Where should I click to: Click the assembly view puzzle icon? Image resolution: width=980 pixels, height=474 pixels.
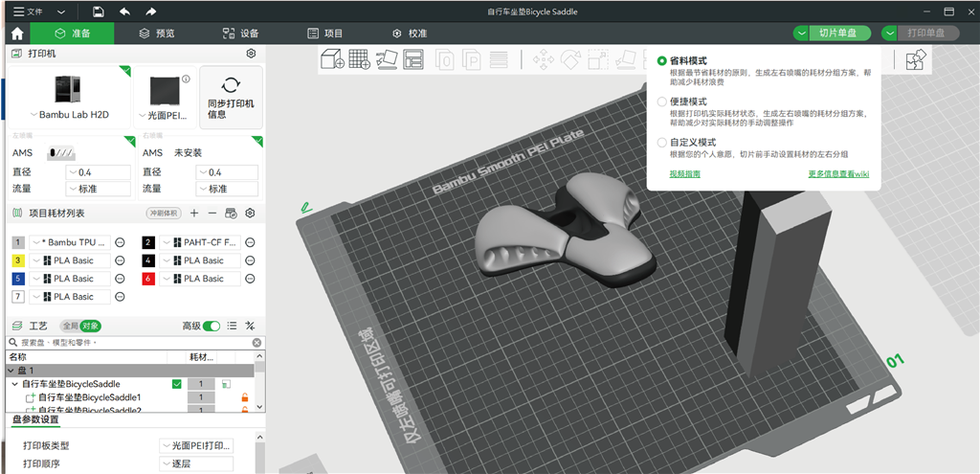[916, 59]
